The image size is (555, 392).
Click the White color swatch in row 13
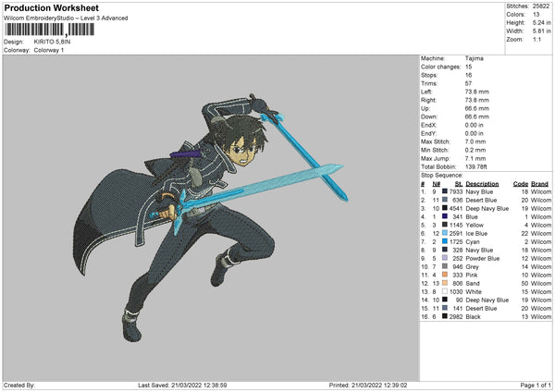pos(445,291)
